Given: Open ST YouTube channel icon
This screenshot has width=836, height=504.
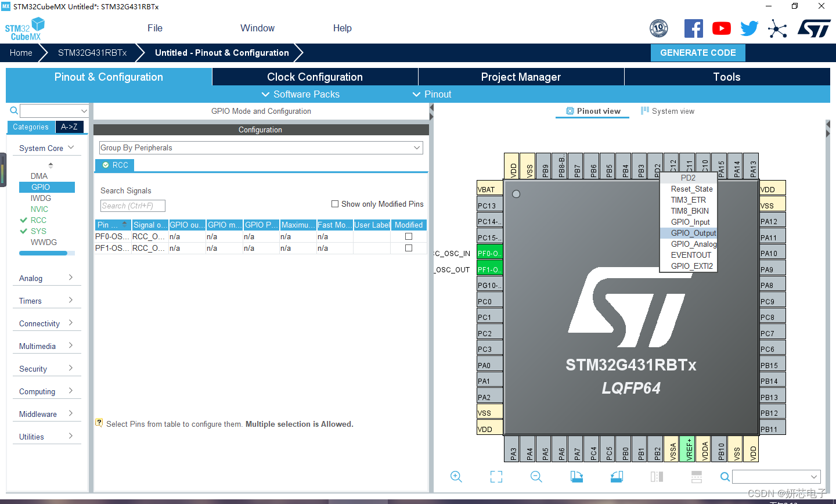Looking at the screenshot, I should tap(722, 28).
